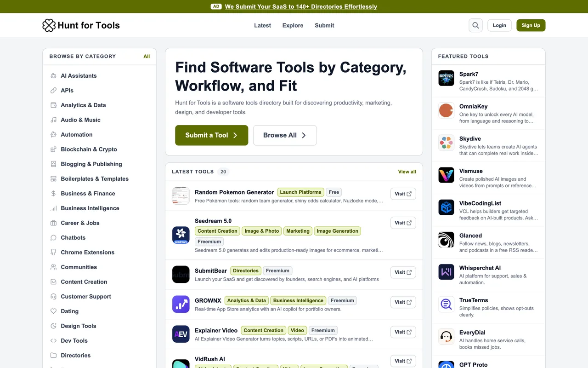Click the Submit a Tool button
Image resolution: width=588 pixels, height=368 pixels.
[212, 135]
